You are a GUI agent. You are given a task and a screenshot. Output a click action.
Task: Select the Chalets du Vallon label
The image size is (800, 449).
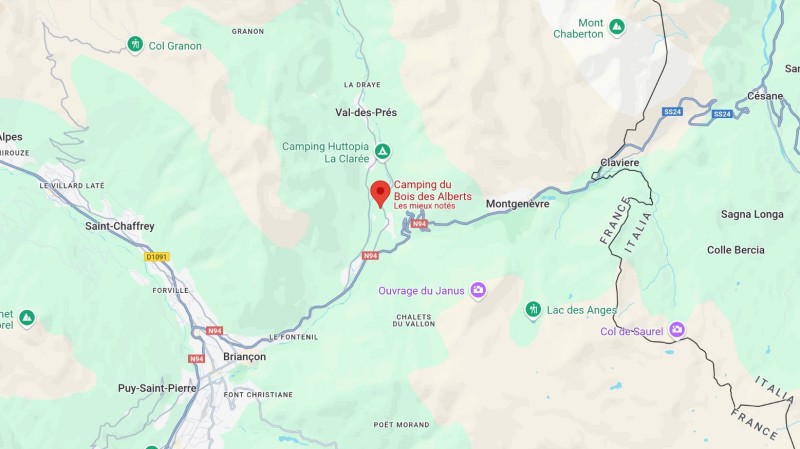point(414,320)
